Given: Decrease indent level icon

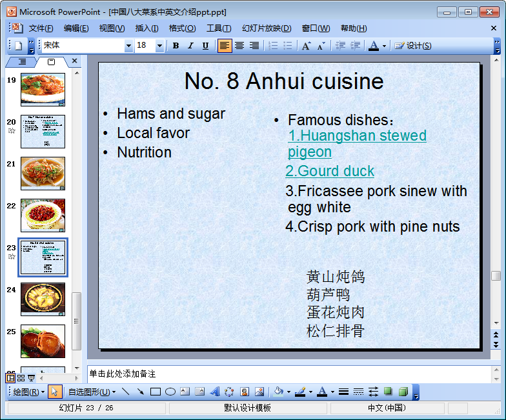Looking at the screenshot, I should coord(340,46).
